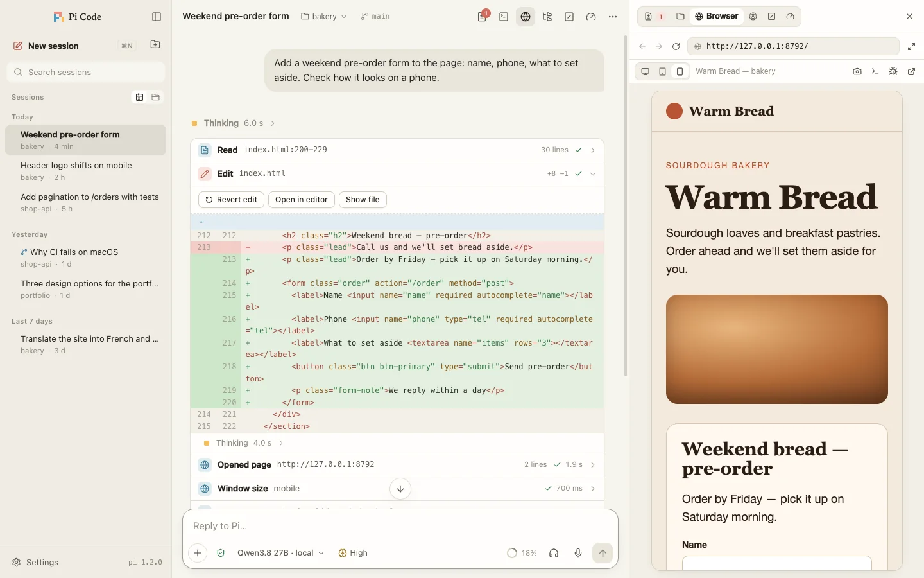Toggle the browser globe icon in header

526,17
